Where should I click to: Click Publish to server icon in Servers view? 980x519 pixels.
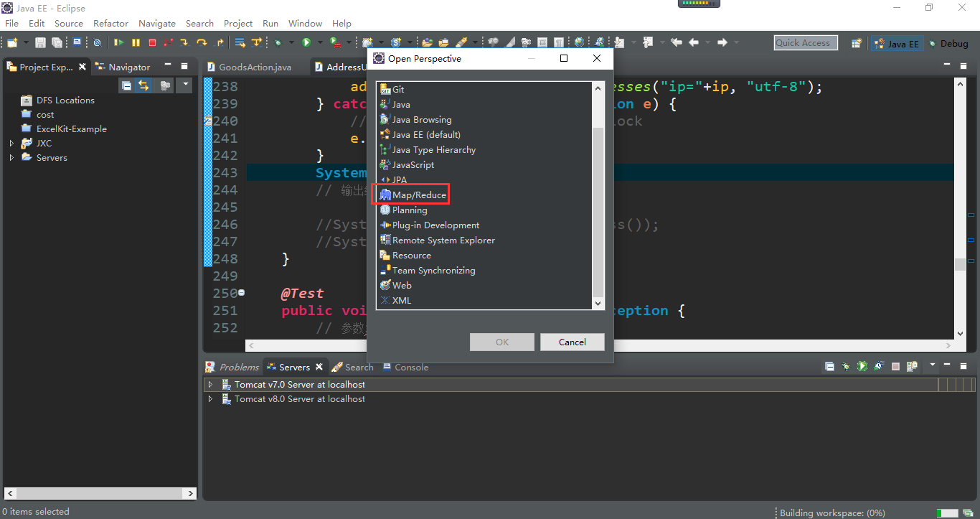click(x=912, y=367)
